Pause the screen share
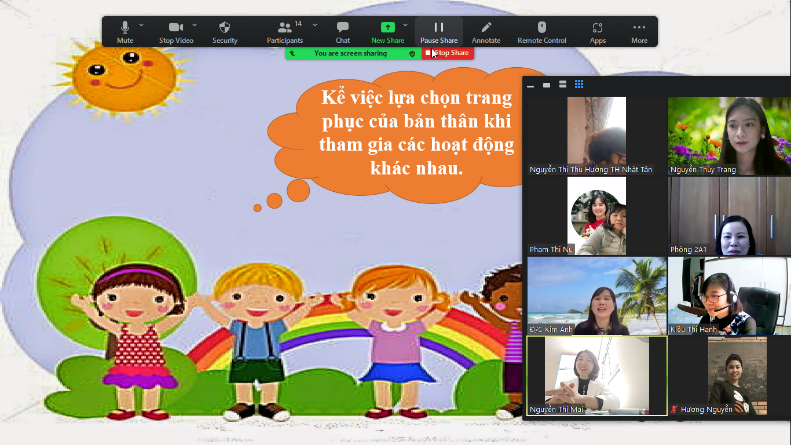791x445 pixels. point(438,30)
